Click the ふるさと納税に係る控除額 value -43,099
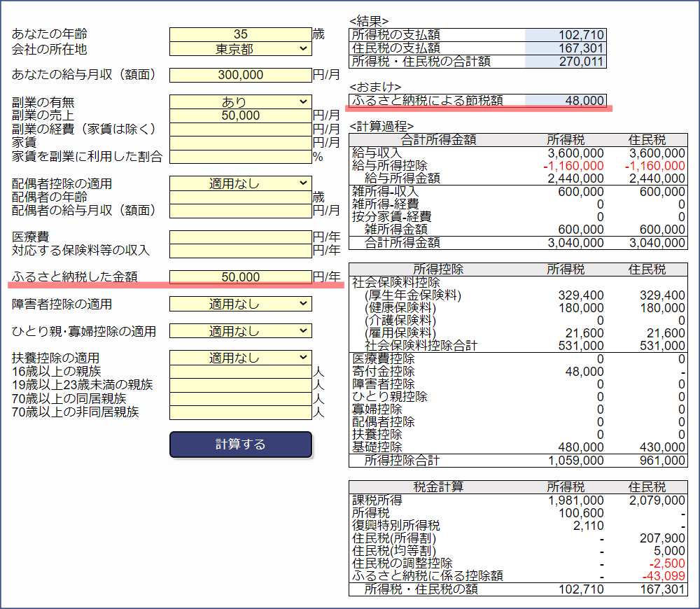This screenshot has height=609, width=700. tap(664, 576)
